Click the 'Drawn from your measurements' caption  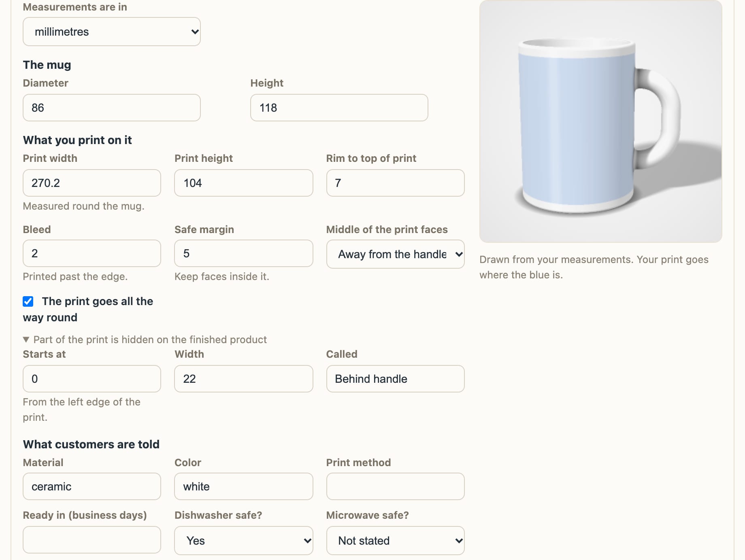click(594, 267)
